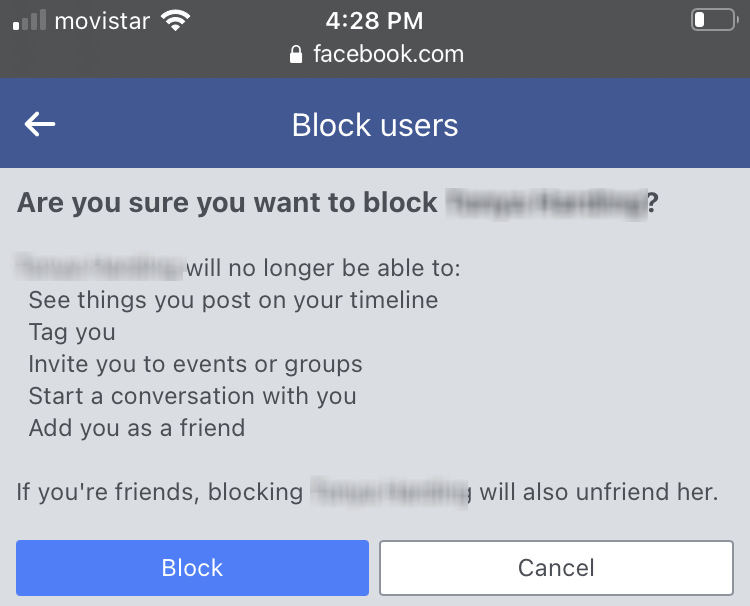Click "will no longer be able to:" text
Screen dimensions: 750x606
(x=322, y=268)
